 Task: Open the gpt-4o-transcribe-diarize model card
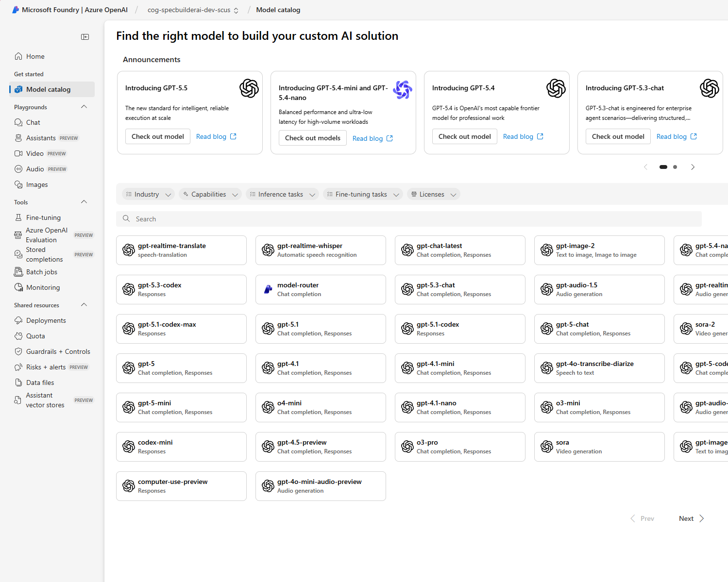click(x=599, y=368)
